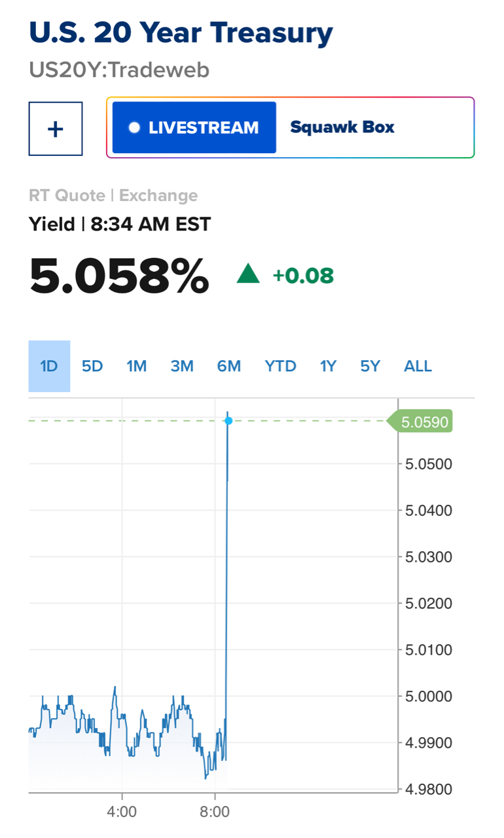Image resolution: width=504 pixels, height=838 pixels.
Task: Select the 3M time range
Action: (x=182, y=366)
